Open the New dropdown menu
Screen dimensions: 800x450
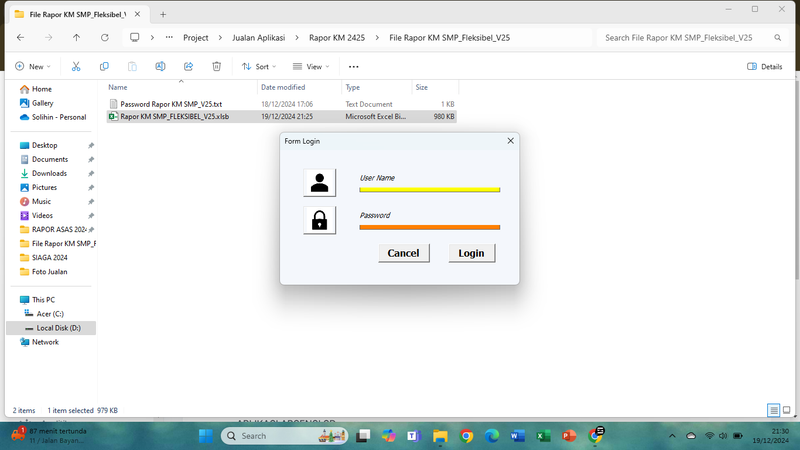coord(33,66)
